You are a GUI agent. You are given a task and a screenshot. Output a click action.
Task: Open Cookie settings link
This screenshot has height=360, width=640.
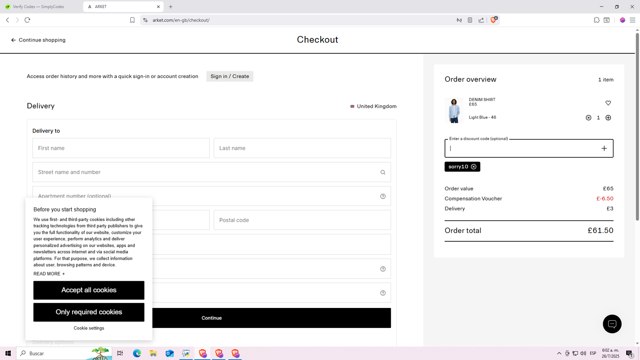coord(89,328)
